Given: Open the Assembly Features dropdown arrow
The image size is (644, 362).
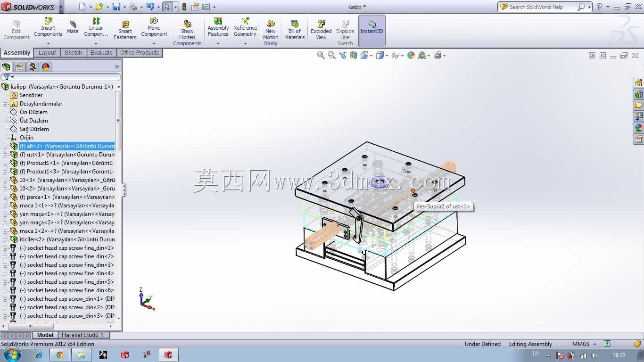Looking at the screenshot, I should 218,44.
